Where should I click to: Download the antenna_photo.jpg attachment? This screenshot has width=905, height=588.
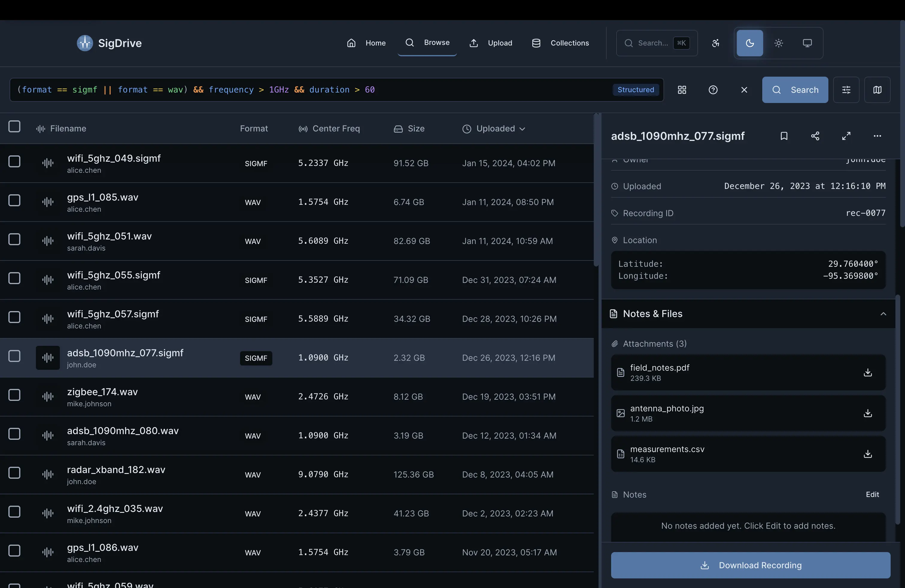click(x=868, y=413)
